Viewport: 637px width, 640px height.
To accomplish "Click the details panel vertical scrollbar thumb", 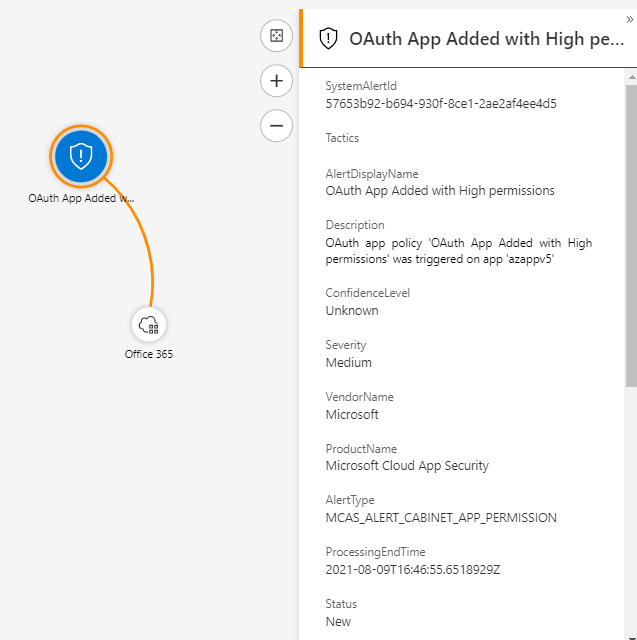I will click(632, 236).
